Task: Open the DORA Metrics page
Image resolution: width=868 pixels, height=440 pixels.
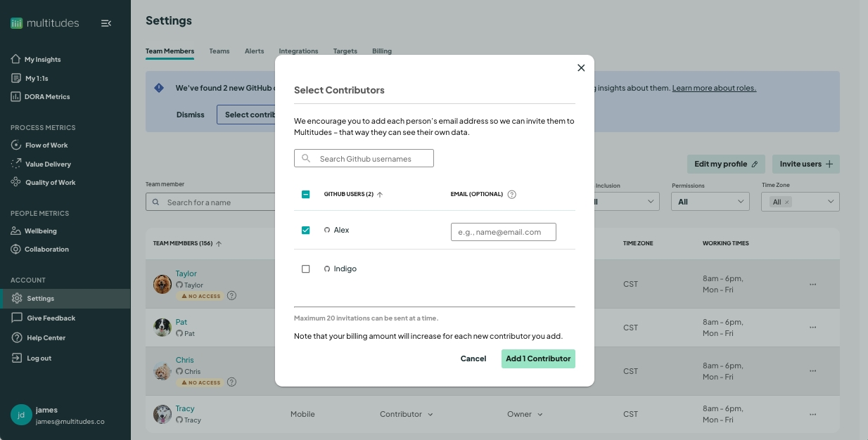Action: tap(46, 97)
